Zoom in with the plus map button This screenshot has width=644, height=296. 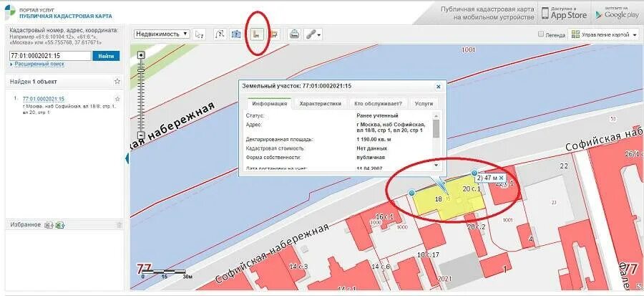tap(141, 55)
